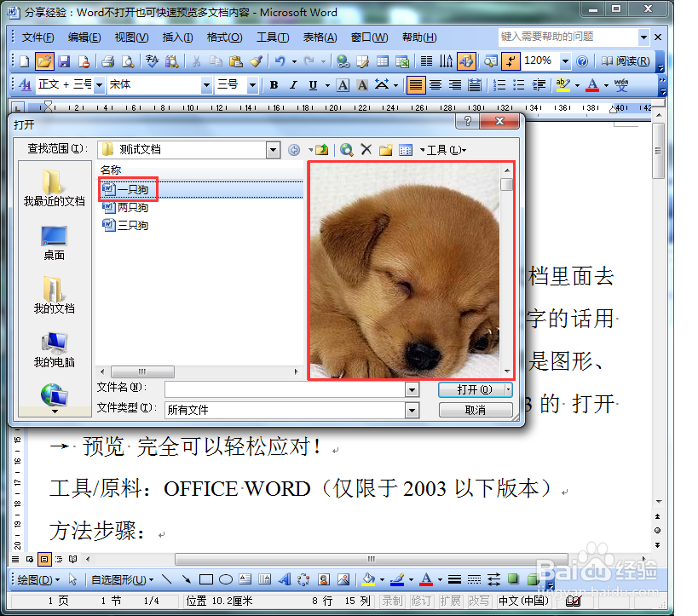This screenshot has width=698, height=616.
Task: Open the 查找范围 location dropdown
Action: pos(272,149)
